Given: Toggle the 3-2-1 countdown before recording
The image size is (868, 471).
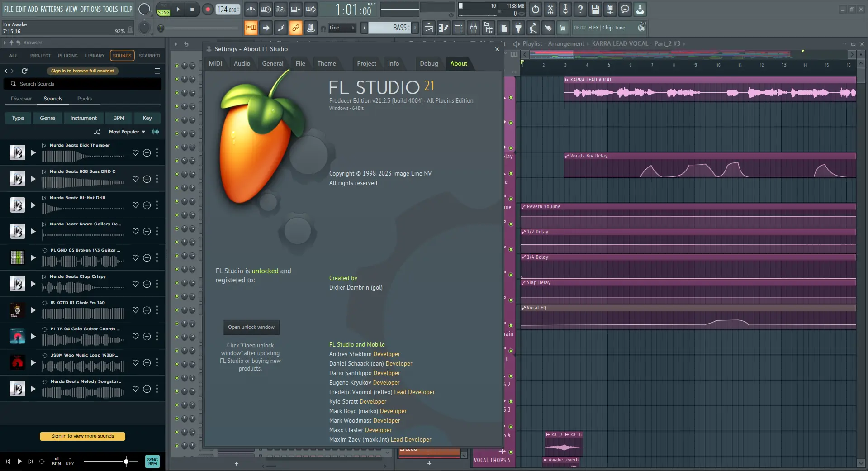Looking at the screenshot, I should point(281,9).
